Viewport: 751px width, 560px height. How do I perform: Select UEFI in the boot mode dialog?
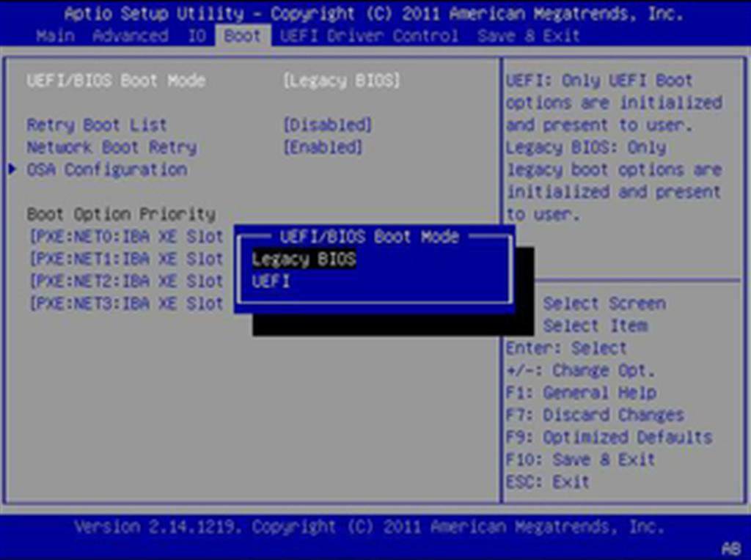271,281
